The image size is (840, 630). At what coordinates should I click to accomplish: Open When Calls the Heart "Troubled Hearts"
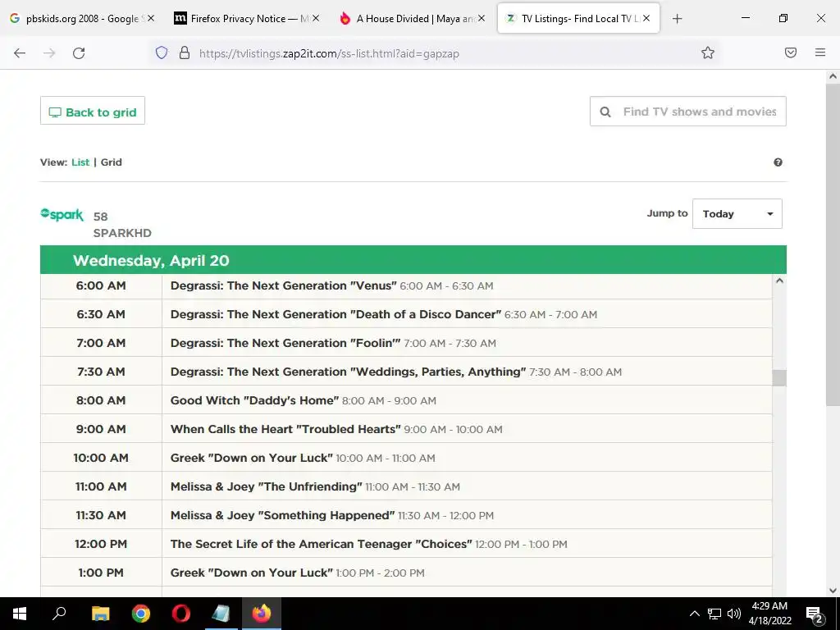[285, 429]
